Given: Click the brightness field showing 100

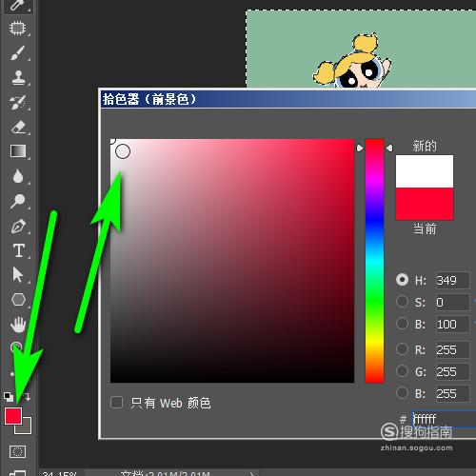Looking at the screenshot, I should click(452, 324).
